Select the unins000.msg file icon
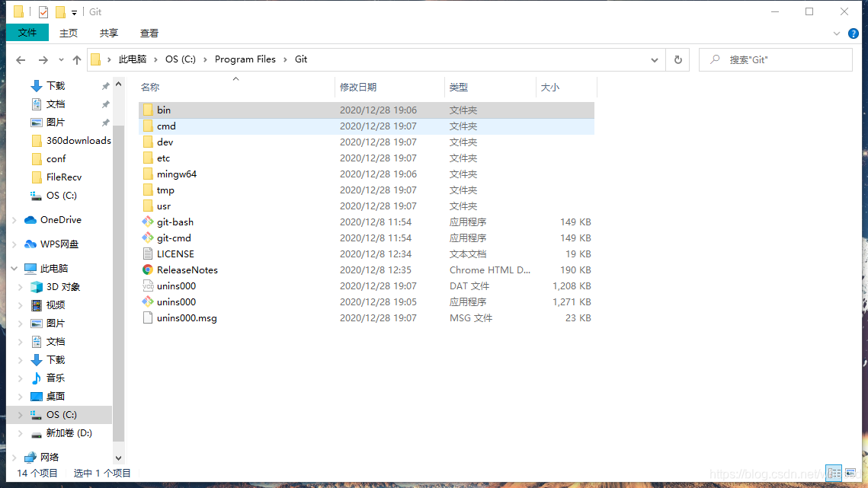Viewport: 868px width, 488px height. tap(148, 318)
